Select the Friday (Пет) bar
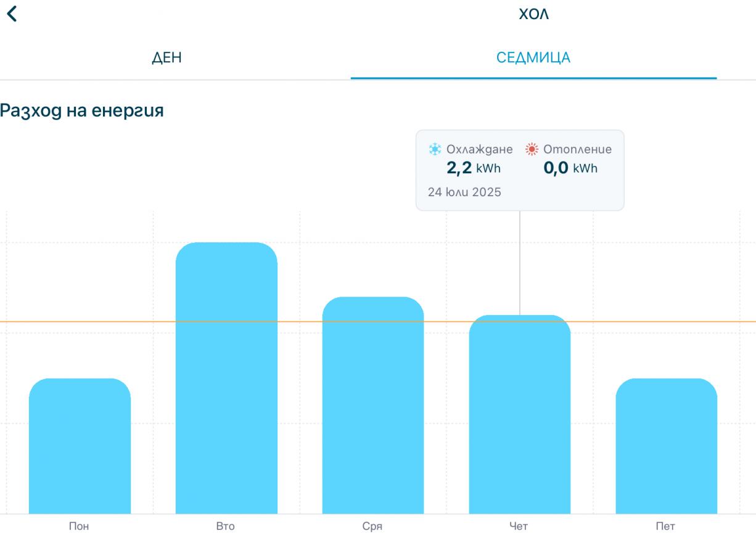Image resolution: width=756 pixels, height=555 pixels. [666, 446]
